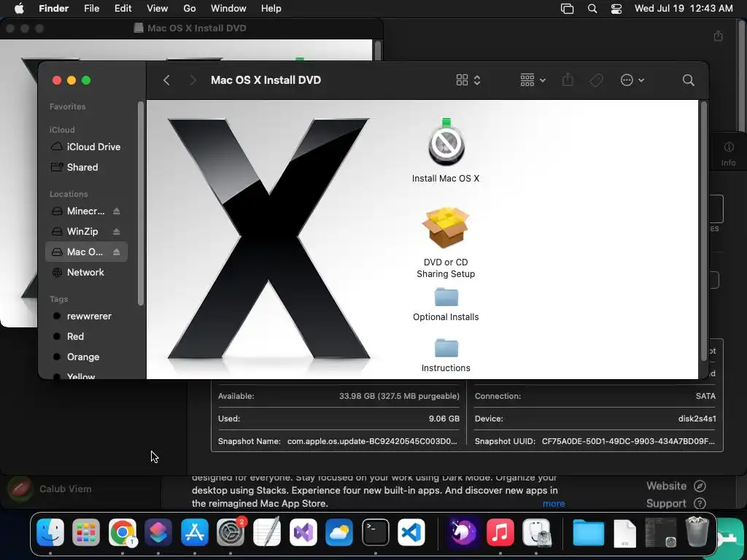Click the Locations sidebar heading
Viewport: 747px width, 560px height.
coord(69,194)
